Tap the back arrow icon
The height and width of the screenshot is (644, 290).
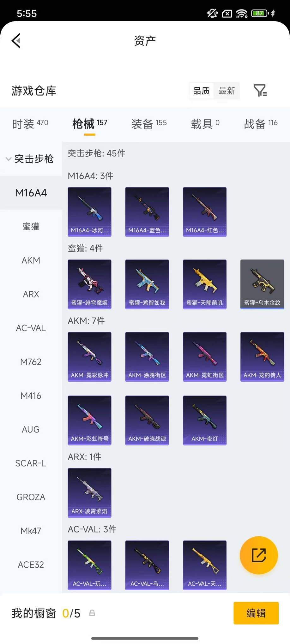(x=16, y=40)
